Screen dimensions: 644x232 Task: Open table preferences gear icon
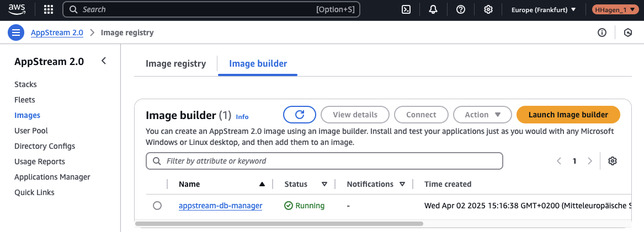pos(613,161)
